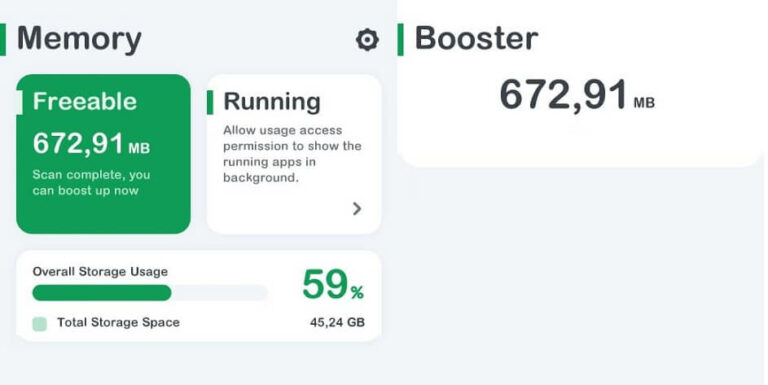
Task: Click the Total Storage Space label
Action: coord(119,322)
